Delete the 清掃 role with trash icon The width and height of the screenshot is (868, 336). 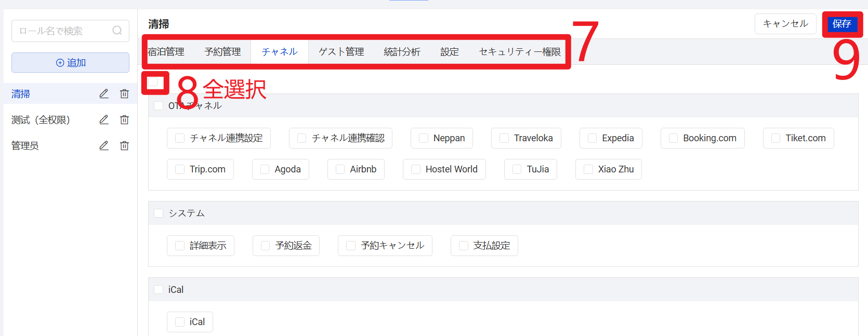click(124, 93)
